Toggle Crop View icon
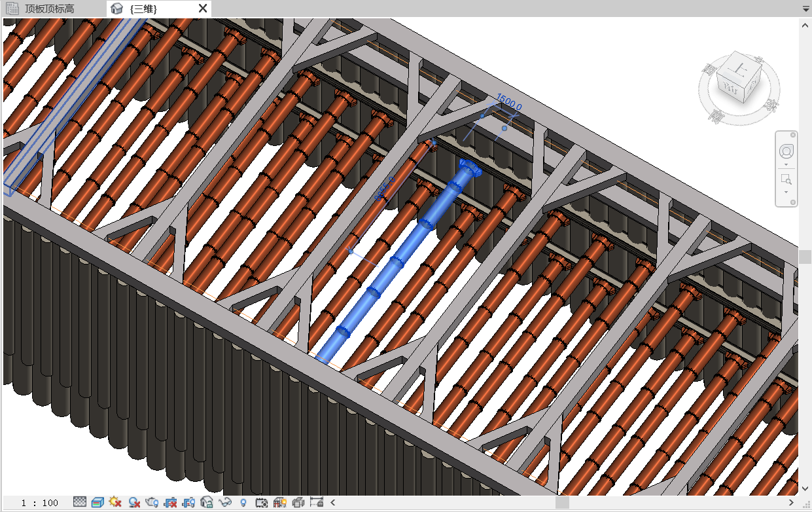The width and height of the screenshot is (812, 512). 171,502
